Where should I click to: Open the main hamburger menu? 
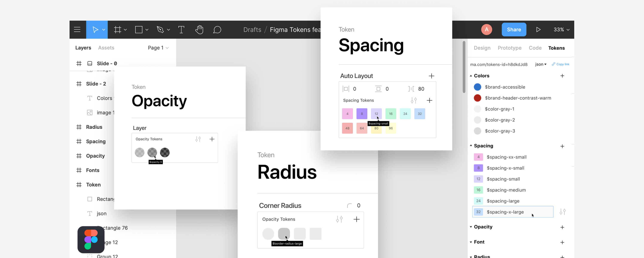(77, 29)
